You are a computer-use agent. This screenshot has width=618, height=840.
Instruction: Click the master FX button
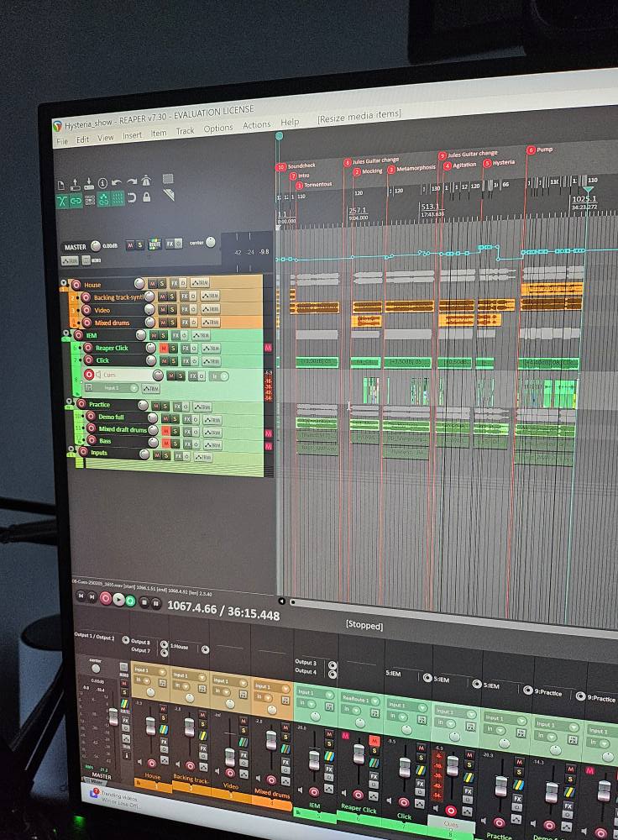pyautogui.click(x=170, y=244)
